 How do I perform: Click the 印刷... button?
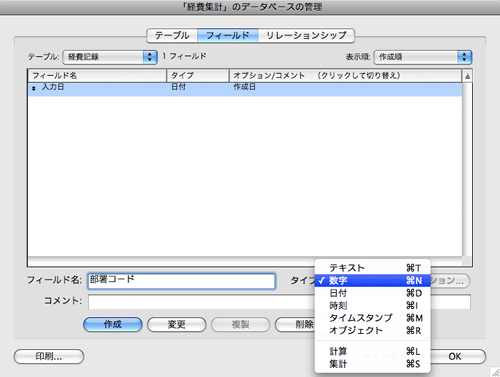(49, 356)
